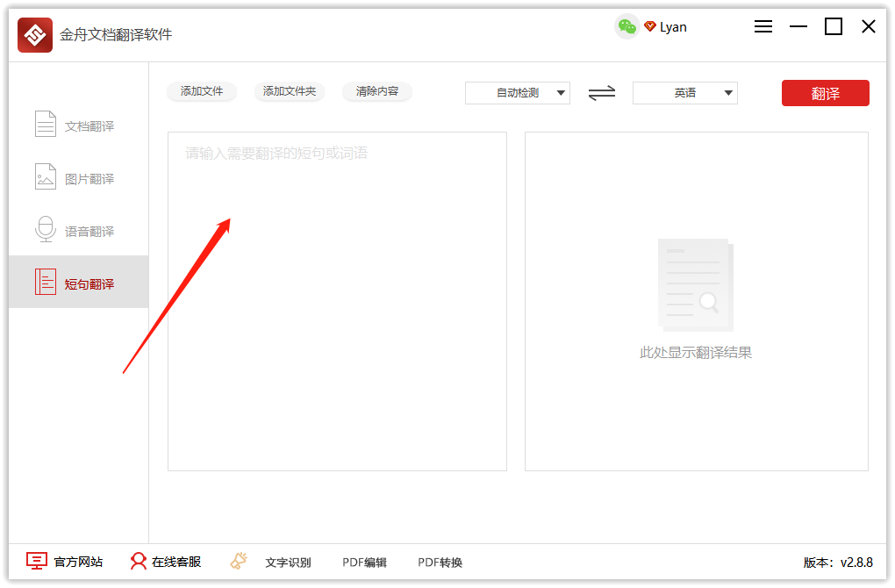
Task: Minimize the application window
Action: [798, 26]
